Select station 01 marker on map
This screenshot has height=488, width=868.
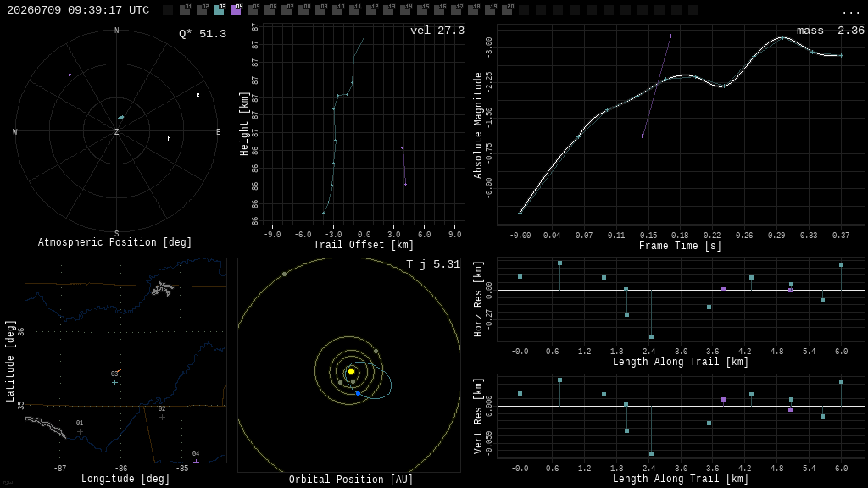[x=80, y=431]
